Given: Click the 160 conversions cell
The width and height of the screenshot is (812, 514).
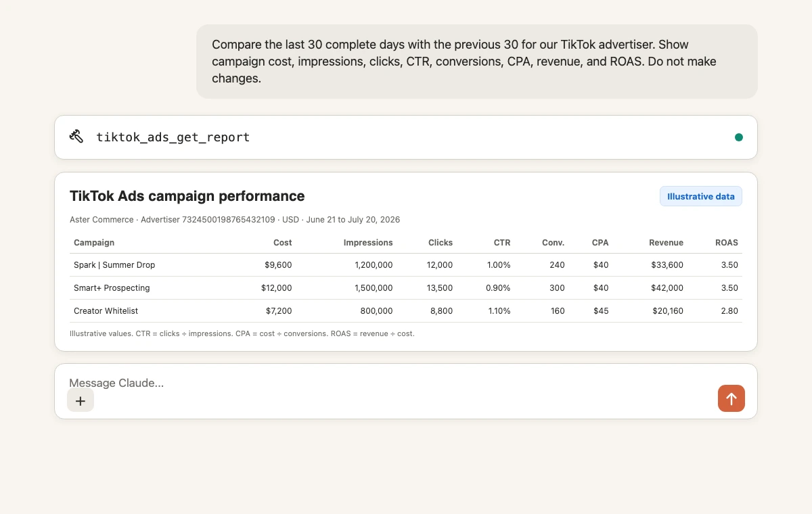Looking at the screenshot, I should pos(558,311).
